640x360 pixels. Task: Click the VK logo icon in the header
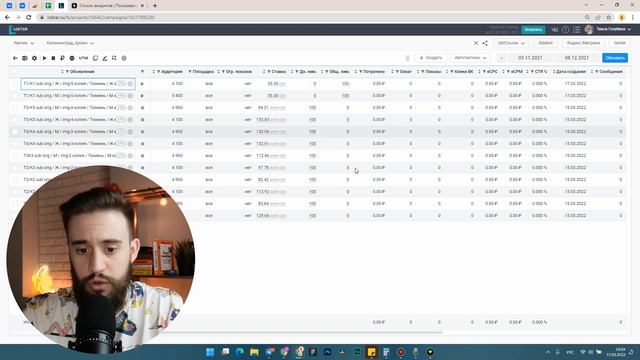[555, 29]
